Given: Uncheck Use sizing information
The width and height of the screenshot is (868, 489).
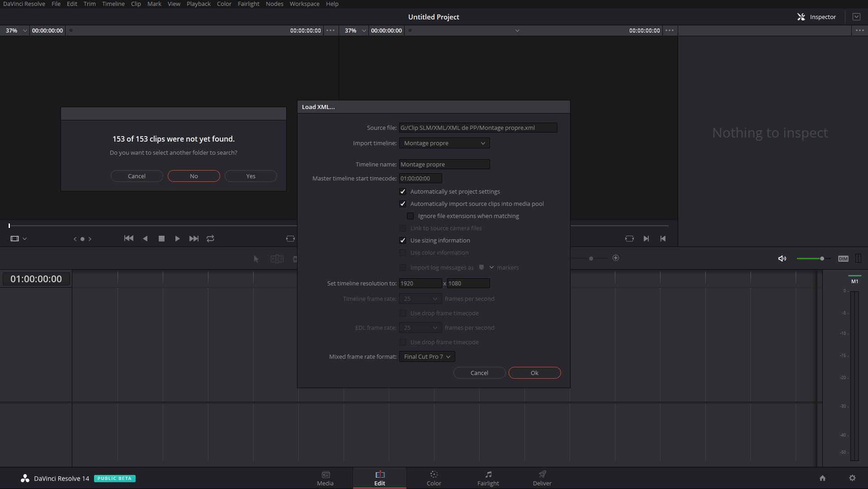Looking at the screenshot, I should [403, 241].
